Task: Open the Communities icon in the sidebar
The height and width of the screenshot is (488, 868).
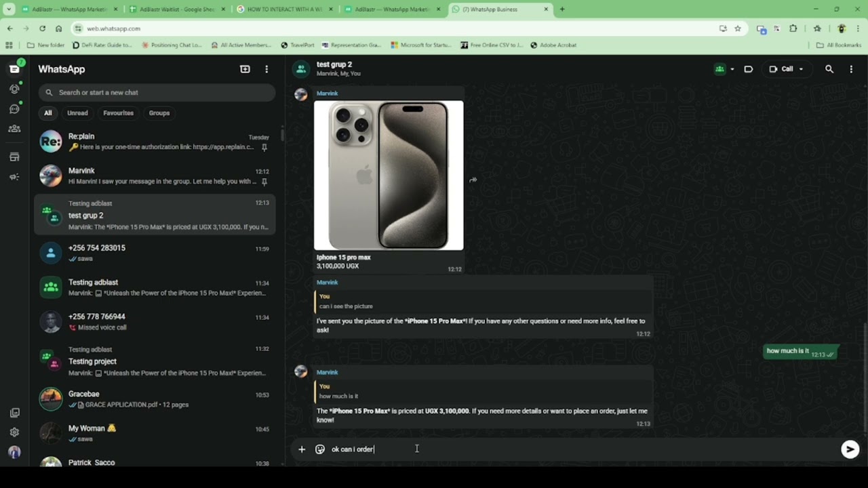Action: [14, 129]
